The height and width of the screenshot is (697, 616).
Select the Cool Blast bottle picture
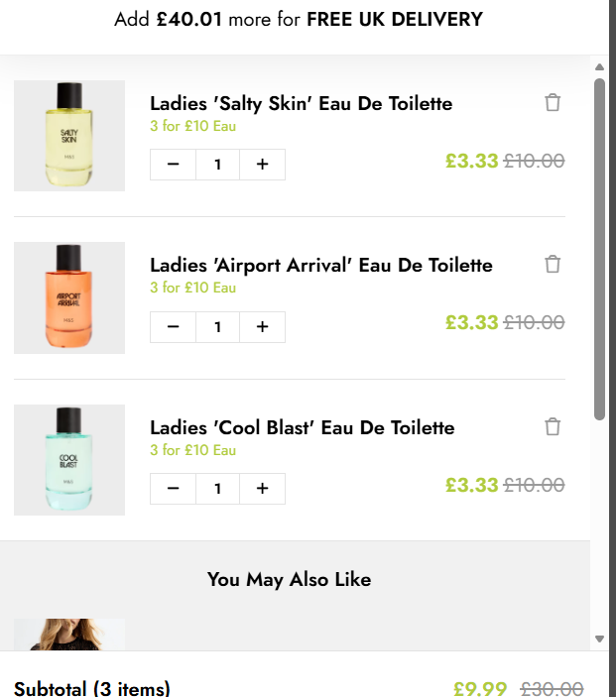point(69,460)
